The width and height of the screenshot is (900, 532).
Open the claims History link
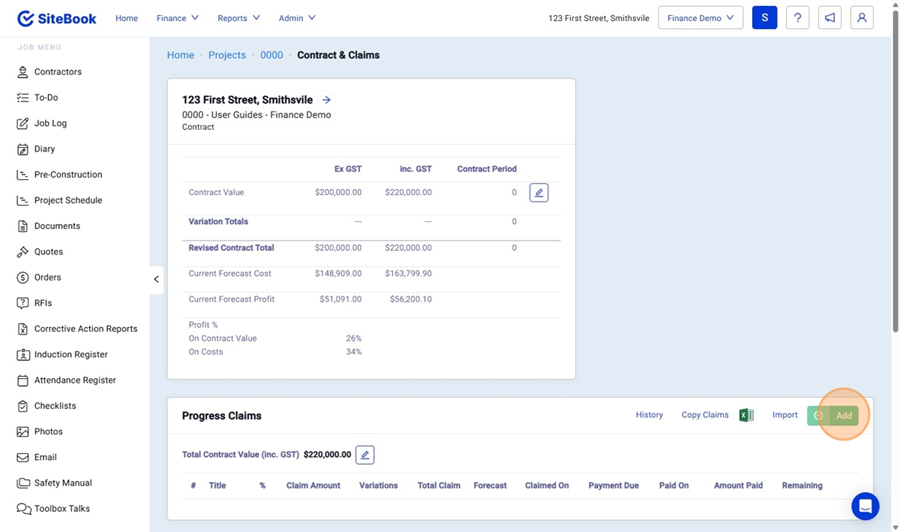click(x=649, y=415)
